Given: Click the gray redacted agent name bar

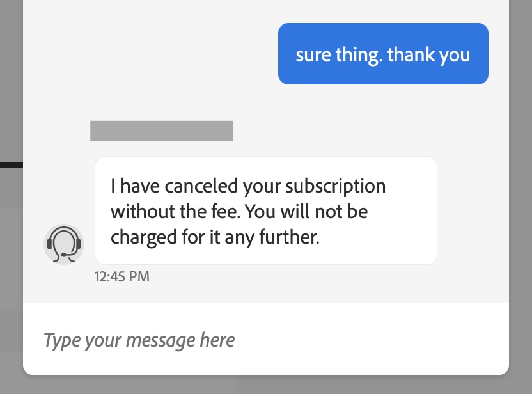Looking at the screenshot, I should (x=161, y=130).
